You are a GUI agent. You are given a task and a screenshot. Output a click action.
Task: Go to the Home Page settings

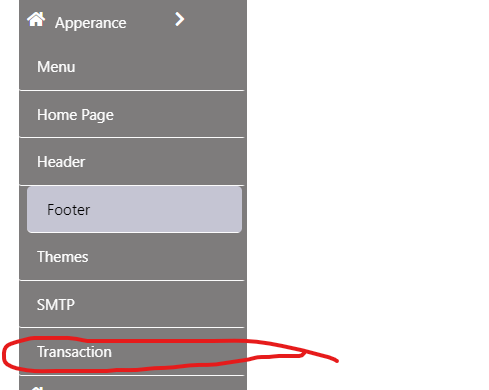(133, 115)
